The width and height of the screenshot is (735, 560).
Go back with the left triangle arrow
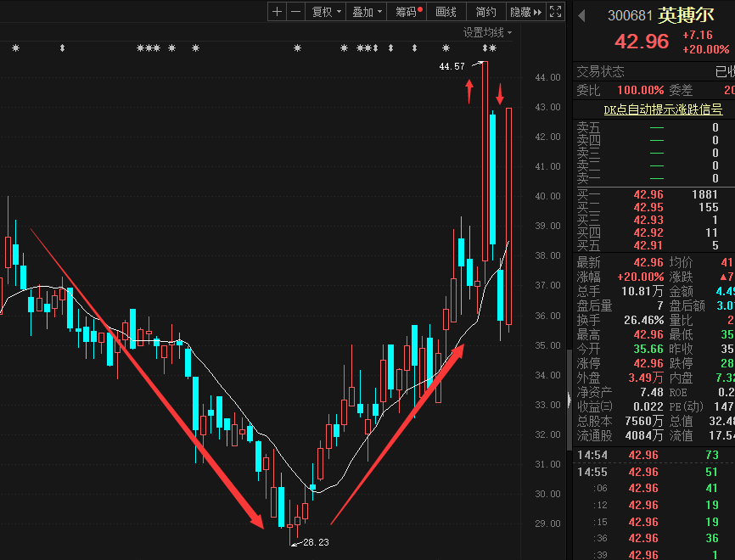click(581, 16)
